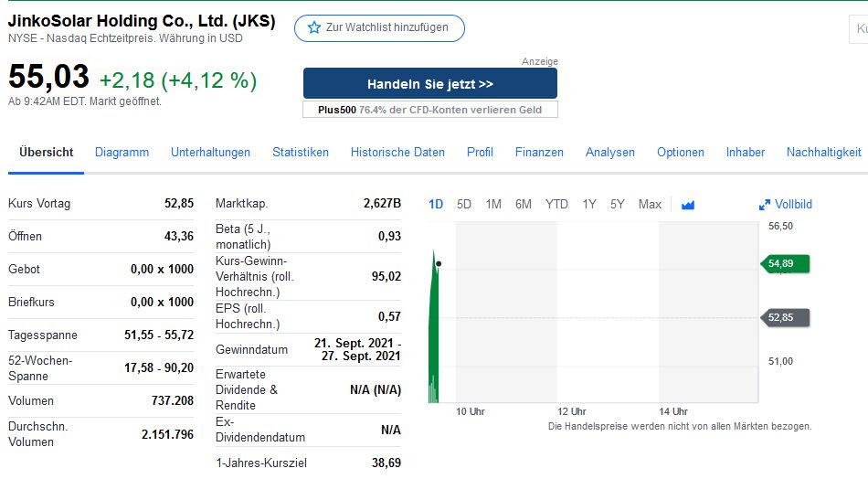Click the Tagesspanne value 51,55 - 55,72
Image resolution: width=868 pixels, height=500 pixels.
pyautogui.click(x=159, y=335)
